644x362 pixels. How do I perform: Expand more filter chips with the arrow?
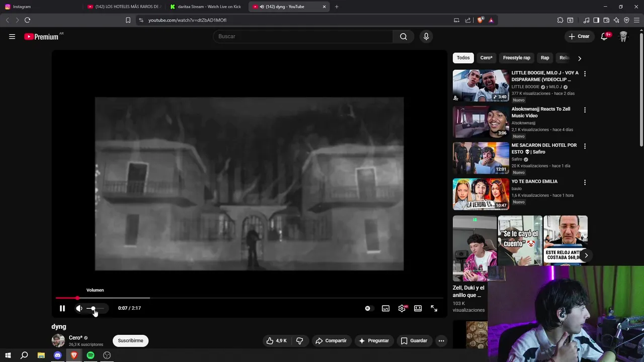[x=580, y=58]
